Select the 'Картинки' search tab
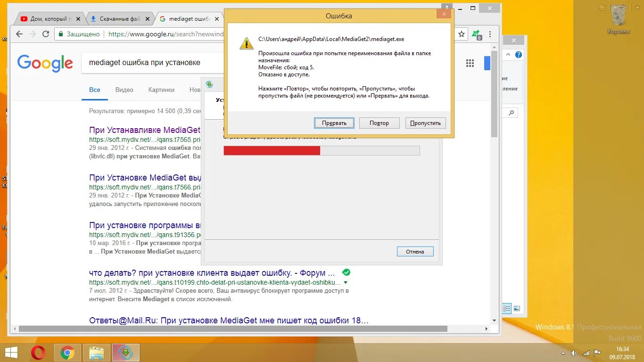The width and height of the screenshot is (644, 362). (x=161, y=90)
